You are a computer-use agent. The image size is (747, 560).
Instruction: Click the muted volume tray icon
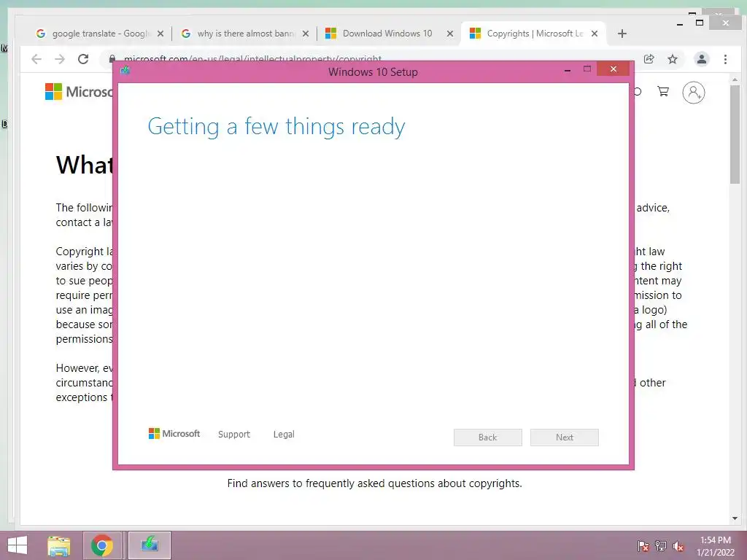[x=678, y=545]
